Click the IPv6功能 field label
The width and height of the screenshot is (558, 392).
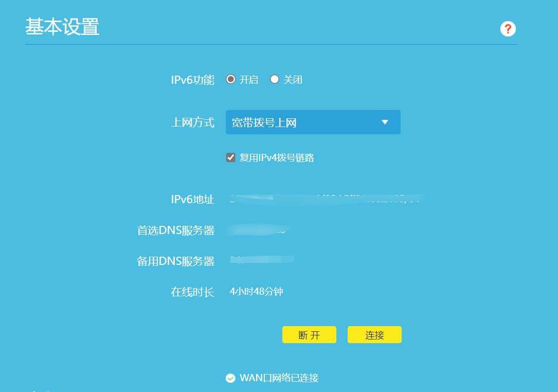[192, 80]
